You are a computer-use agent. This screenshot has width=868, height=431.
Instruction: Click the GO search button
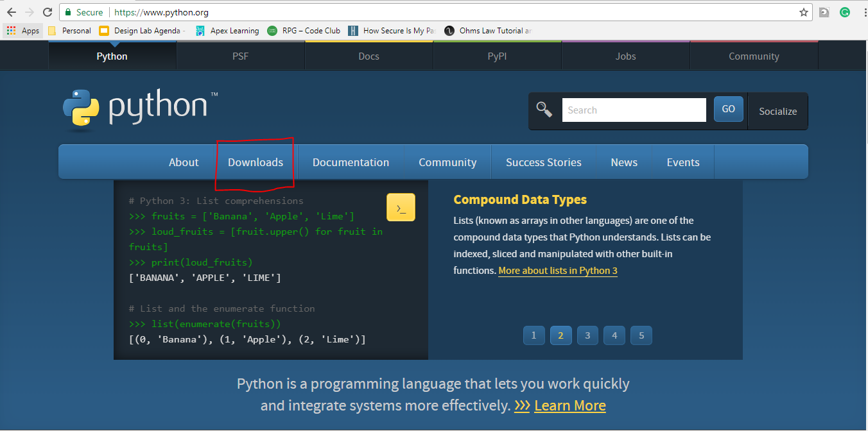[729, 109]
